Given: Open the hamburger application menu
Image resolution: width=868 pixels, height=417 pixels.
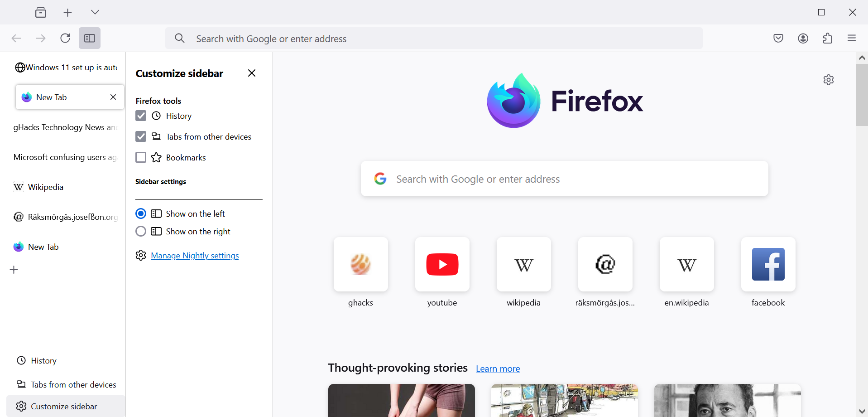Looking at the screenshot, I should pyautogui.click(x=852, y=38).
